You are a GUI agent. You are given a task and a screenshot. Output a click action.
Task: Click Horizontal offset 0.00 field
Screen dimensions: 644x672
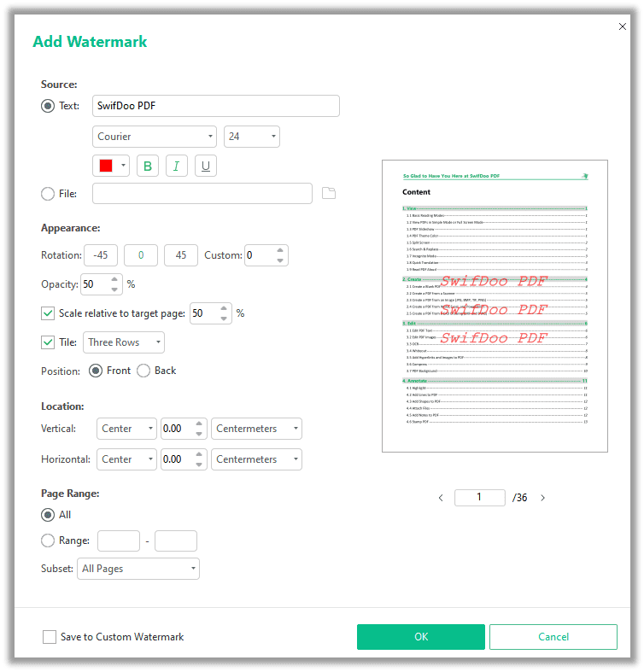(x=178, y=459)
